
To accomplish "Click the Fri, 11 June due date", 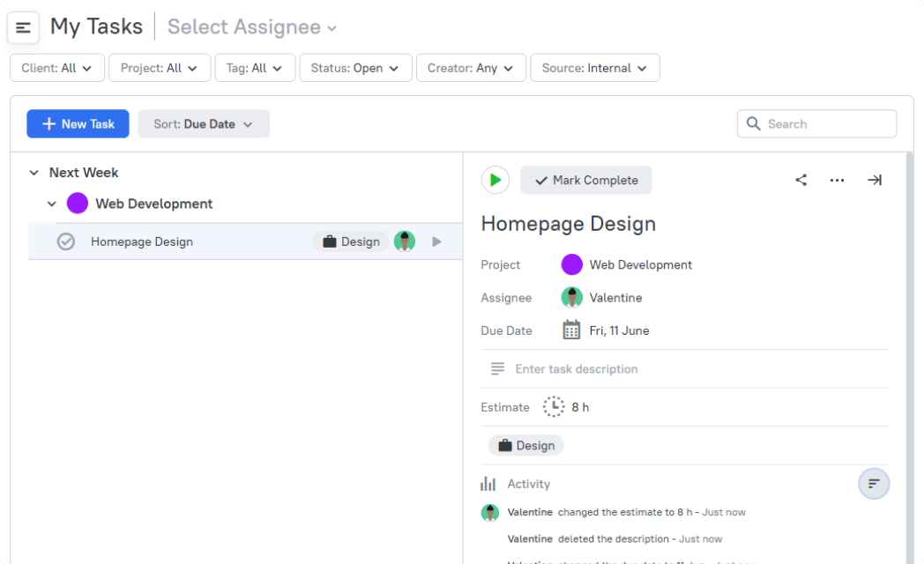I will (619, 330).
